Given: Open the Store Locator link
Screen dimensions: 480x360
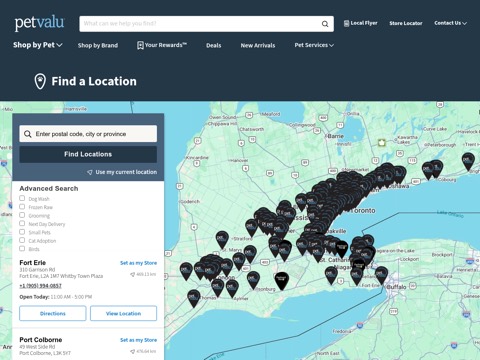Looking at the screenshot, I should [406, 23].
